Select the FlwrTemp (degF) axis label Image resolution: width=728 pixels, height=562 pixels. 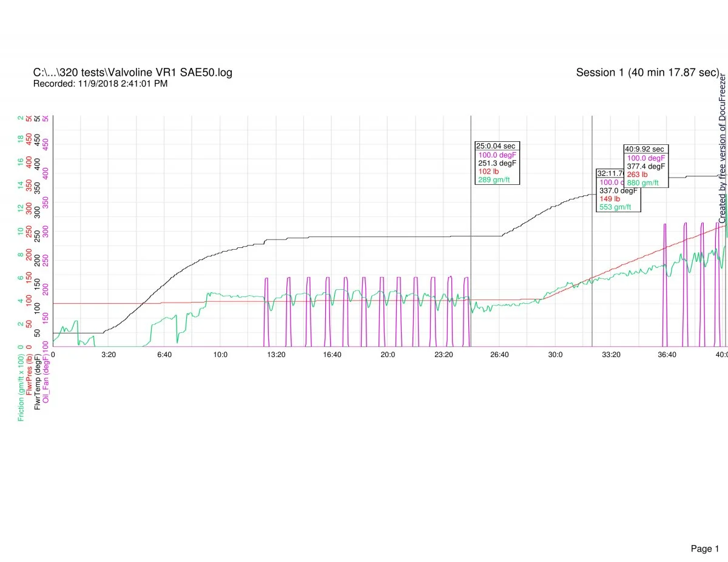[38, 387]
